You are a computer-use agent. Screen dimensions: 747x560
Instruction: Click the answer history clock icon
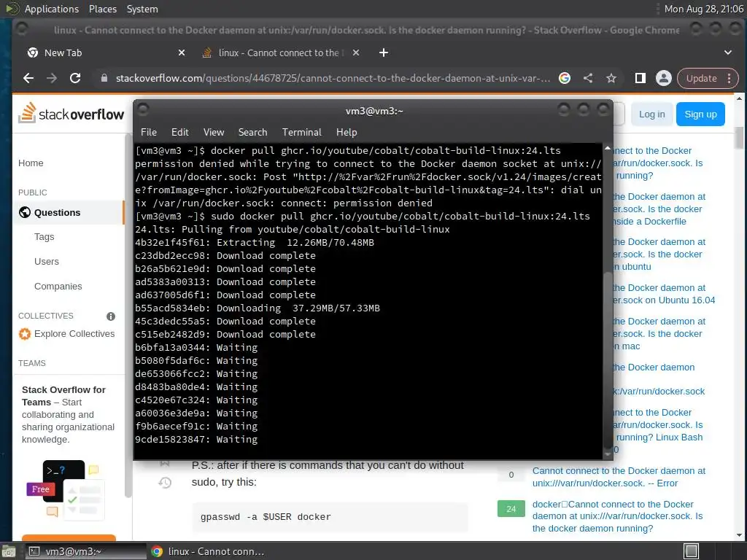coord(165,483)
